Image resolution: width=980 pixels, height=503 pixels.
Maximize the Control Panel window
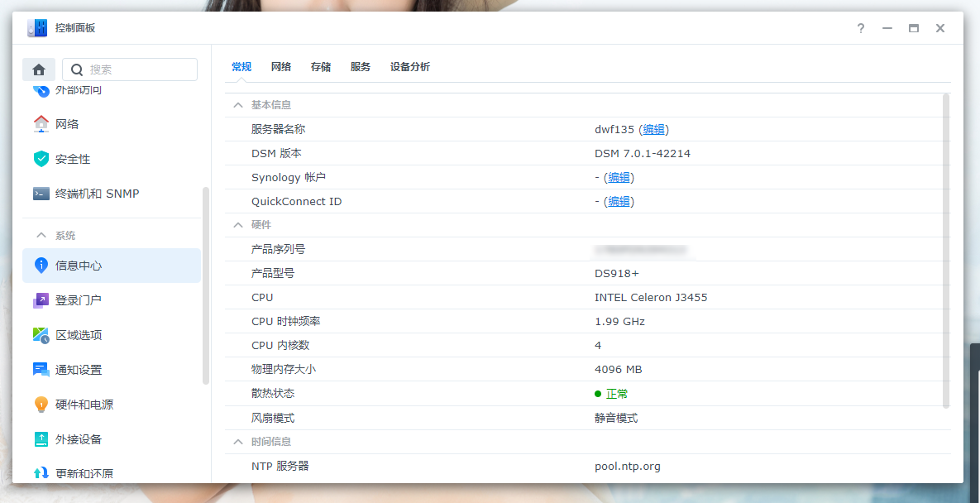click(x=914, y=28)
